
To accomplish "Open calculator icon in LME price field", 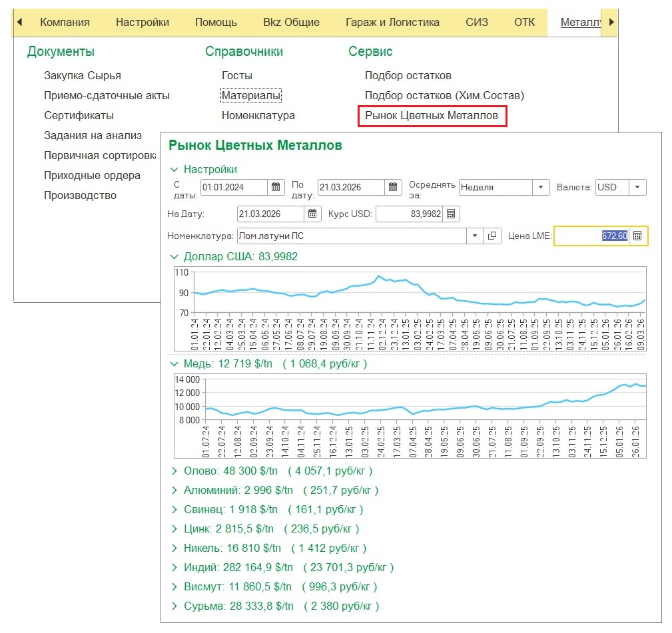I will coord(637,236).
